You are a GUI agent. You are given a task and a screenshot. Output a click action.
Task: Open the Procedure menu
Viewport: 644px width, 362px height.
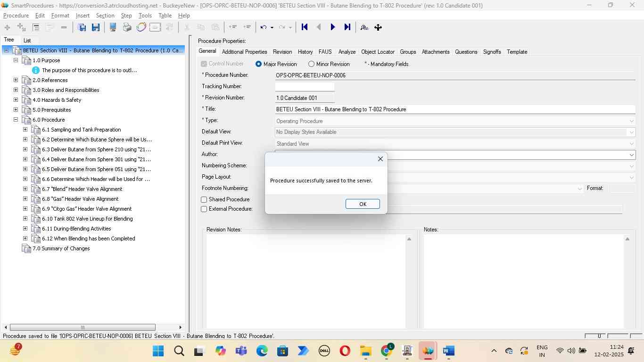coord(16,16)
